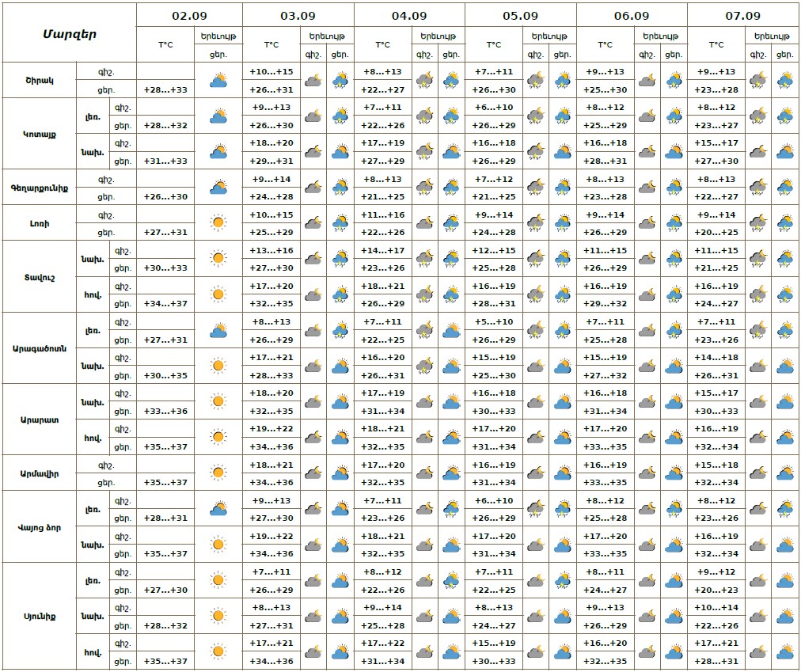Screen dimensions: 801x672
Task: Click Շիրակ 06.09 daytime value +25...+30
Action: (x=605, y=90)
